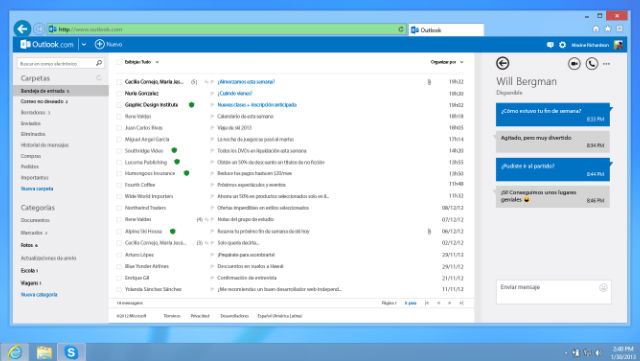Jump to last page arrow in pager
The height and width of the screenshot is (361, 640).
[461, 303]
